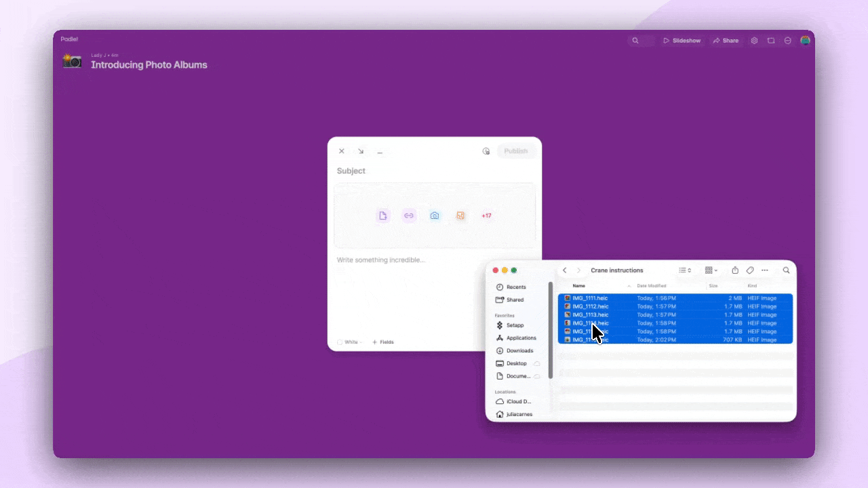
Task: Select the link attachment icon
Action: [409, 216]
